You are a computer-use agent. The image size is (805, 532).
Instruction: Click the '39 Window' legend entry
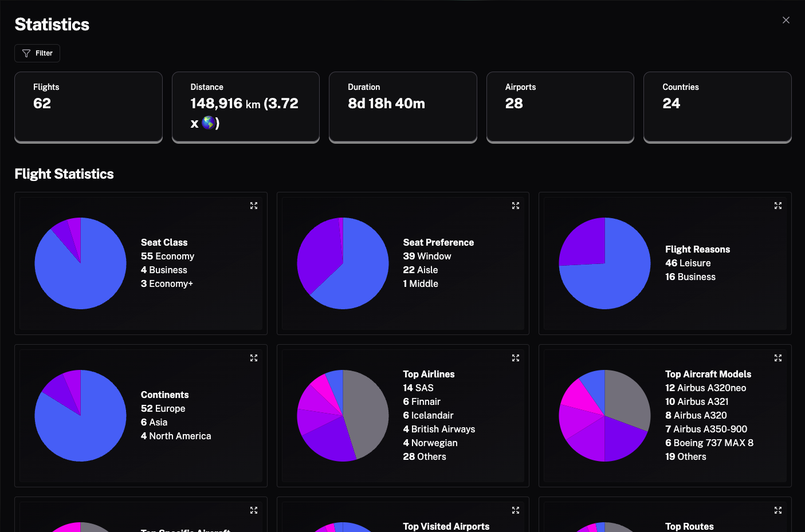[427, 256]
